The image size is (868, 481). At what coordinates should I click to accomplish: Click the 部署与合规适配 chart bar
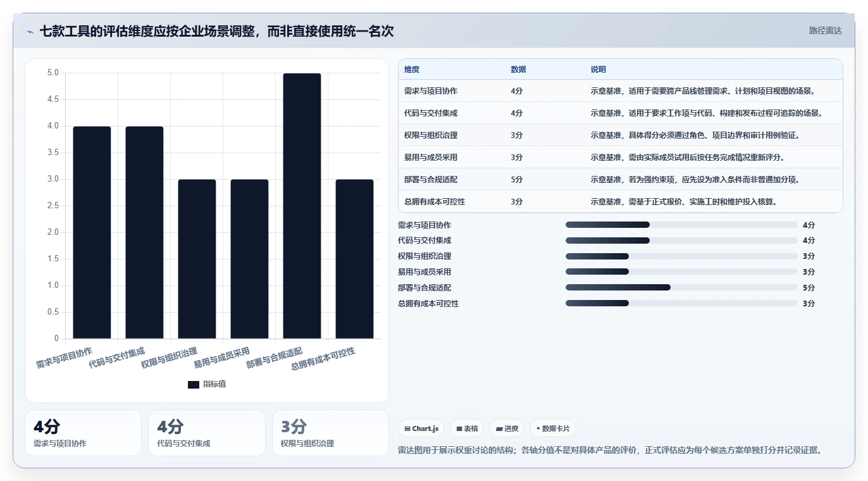coord(302,206)
